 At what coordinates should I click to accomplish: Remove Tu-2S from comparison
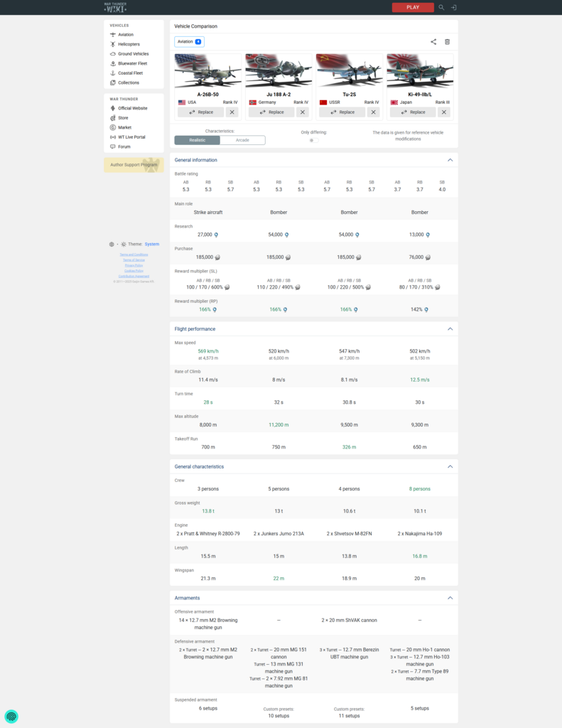[x=373, y=112]
